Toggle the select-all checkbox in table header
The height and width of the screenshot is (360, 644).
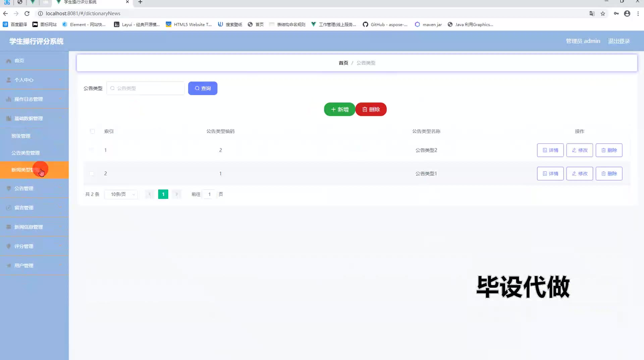pos(92,131)
